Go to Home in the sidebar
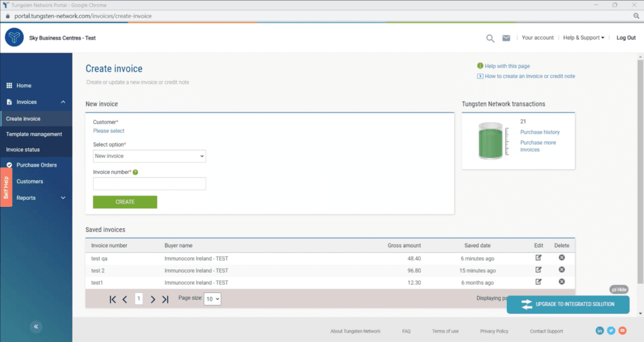This screenshot has height=342, width=644. (x=24, y=85)
